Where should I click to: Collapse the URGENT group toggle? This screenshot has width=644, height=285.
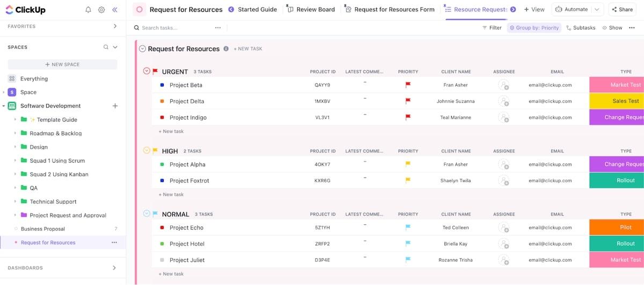tap(147, 71)
